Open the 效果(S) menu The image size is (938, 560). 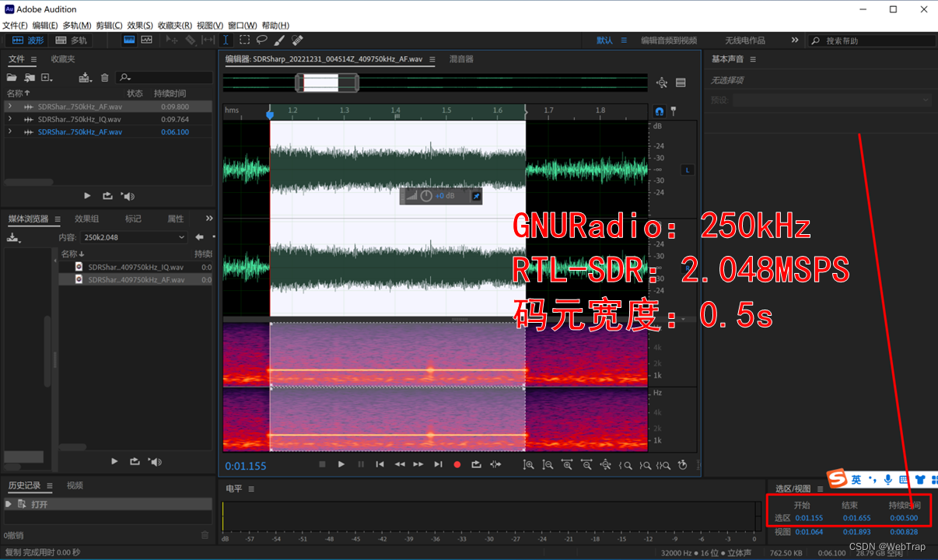pos(141,26)
